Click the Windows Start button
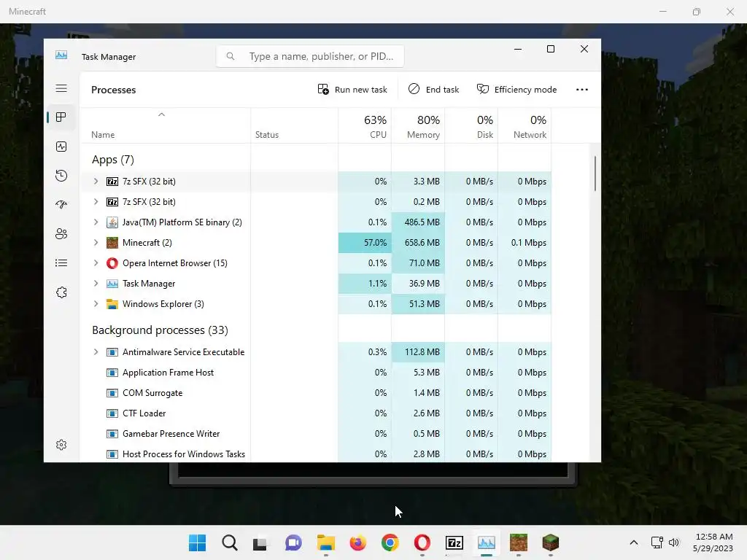Image resolution: width=747 pixels, height=560 pixels. [197, 542]
